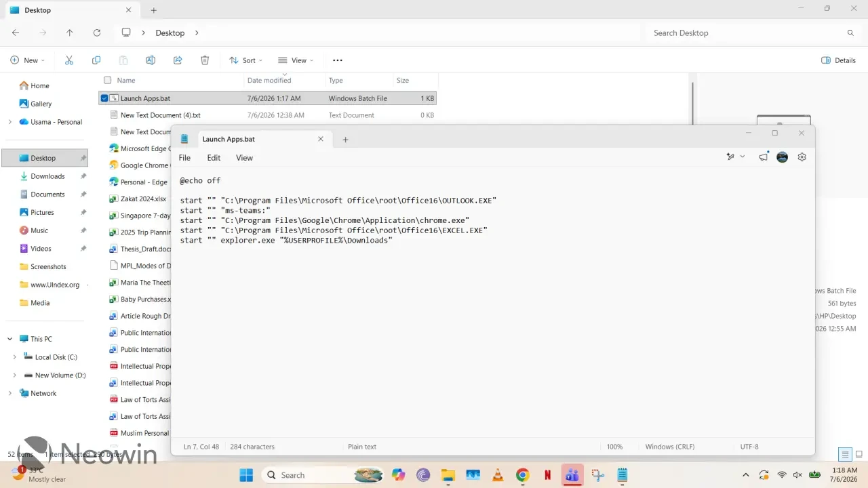Select the Desktop tab in File Explorer
868x488 pixels.
[x=71, y=10]
